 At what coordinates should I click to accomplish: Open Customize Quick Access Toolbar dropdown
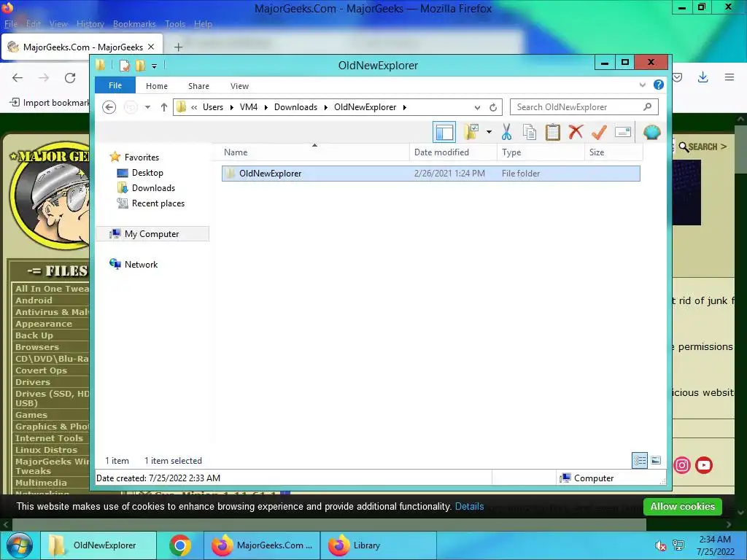pos(154,66)
